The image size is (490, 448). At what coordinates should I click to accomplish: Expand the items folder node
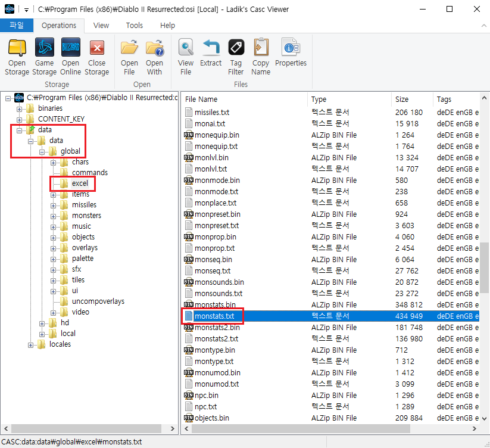tap(53, 195)
